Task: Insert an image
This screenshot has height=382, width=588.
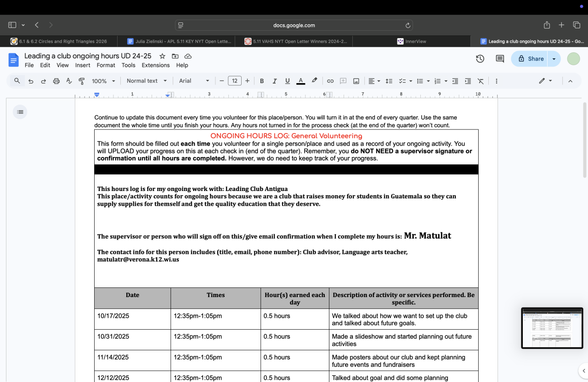Action: (x=356, y=81)
